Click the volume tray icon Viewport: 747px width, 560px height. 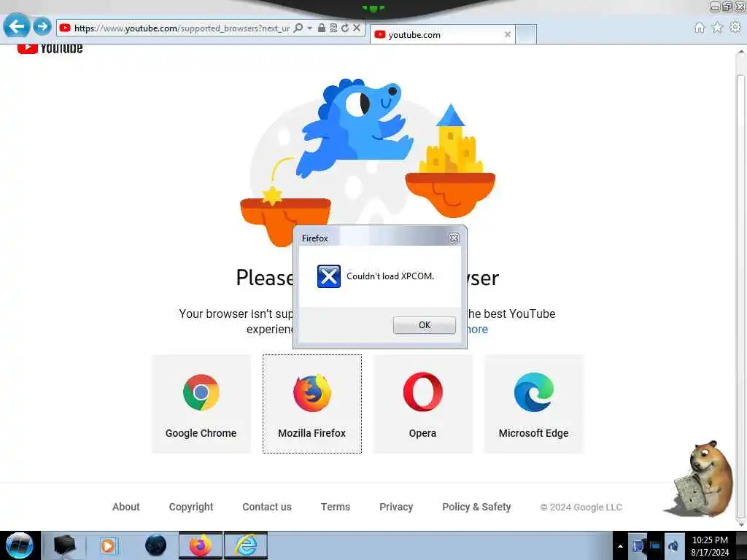pyautogui.click(x=673, y=546)
